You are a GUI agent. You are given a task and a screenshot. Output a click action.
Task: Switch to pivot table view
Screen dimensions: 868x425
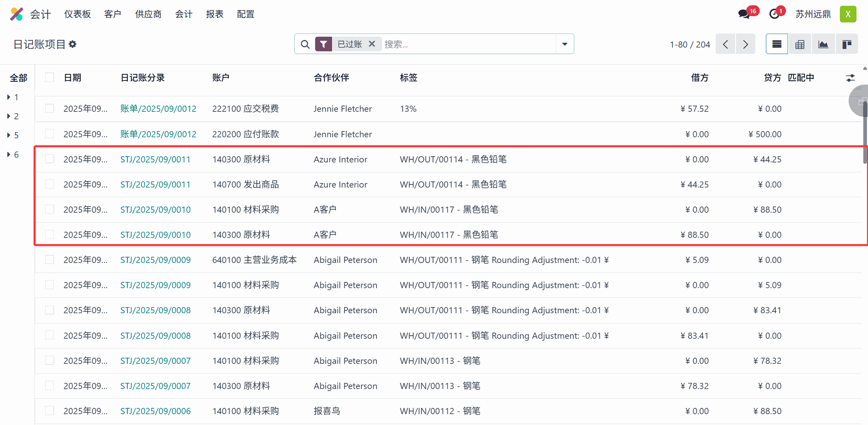(800, 44)
